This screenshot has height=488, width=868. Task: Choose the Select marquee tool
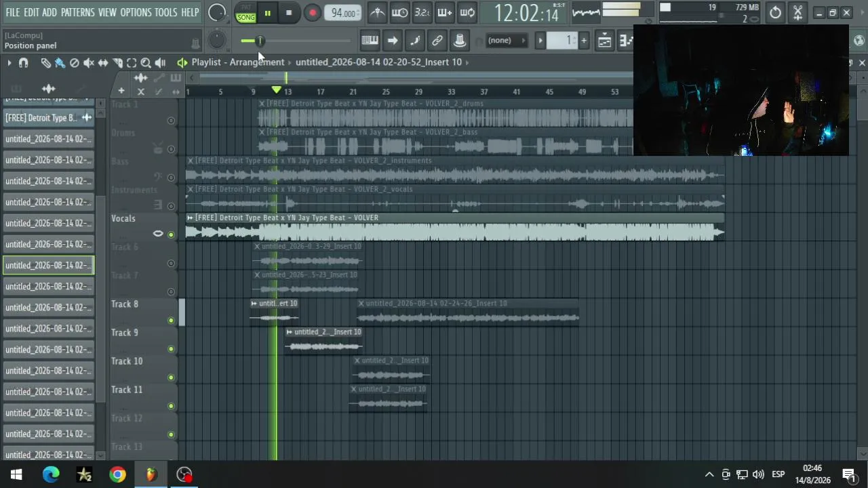132,63
